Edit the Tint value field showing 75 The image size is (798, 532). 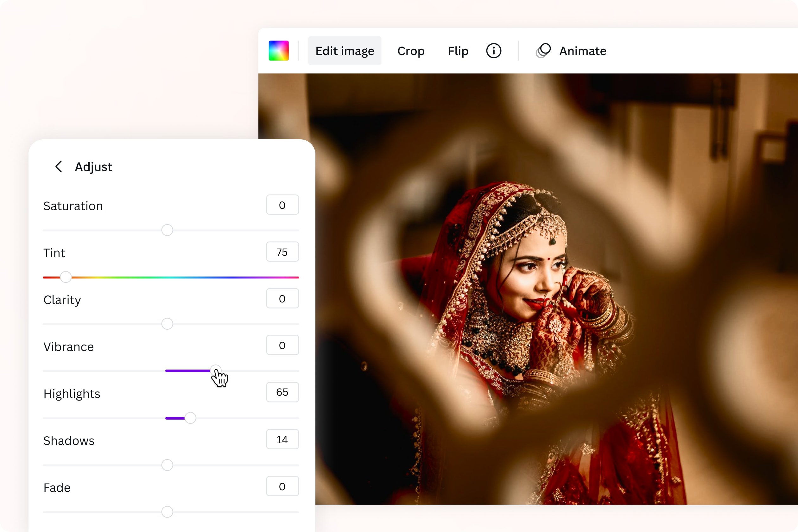(x=282, y=252)
